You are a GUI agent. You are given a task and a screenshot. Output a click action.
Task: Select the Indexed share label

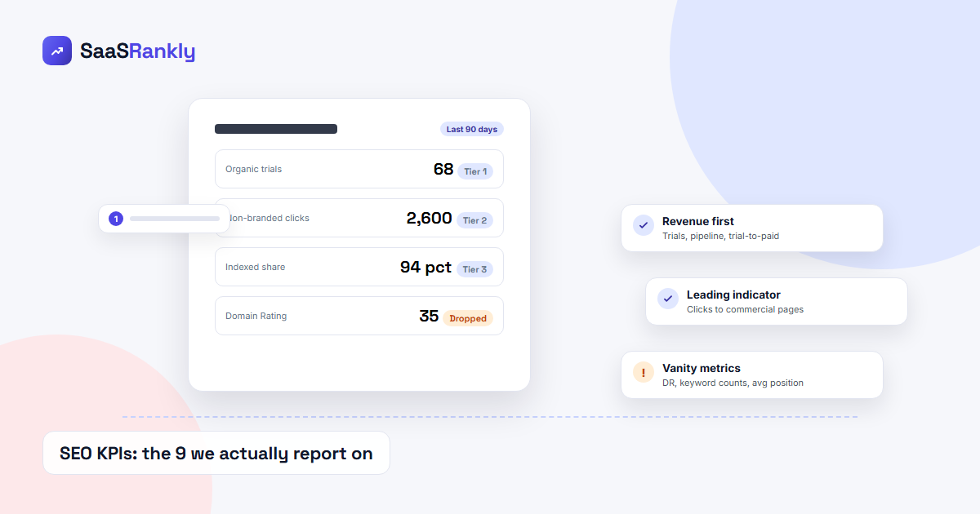click(x=256, y=267)
